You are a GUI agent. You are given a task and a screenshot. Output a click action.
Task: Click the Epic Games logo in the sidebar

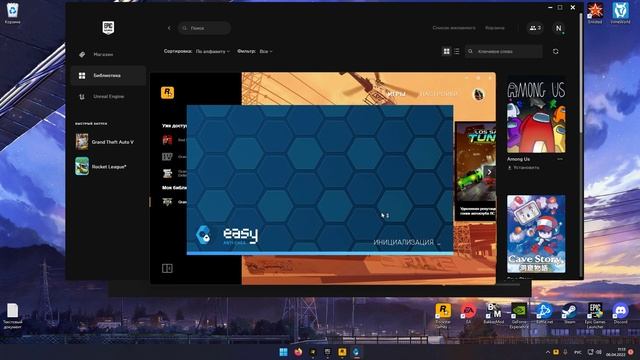tap(108, 28)
